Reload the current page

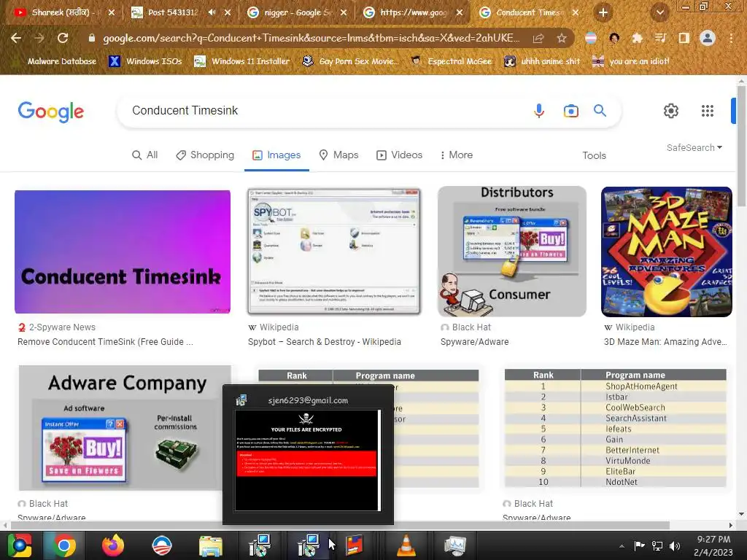[63, 38]
